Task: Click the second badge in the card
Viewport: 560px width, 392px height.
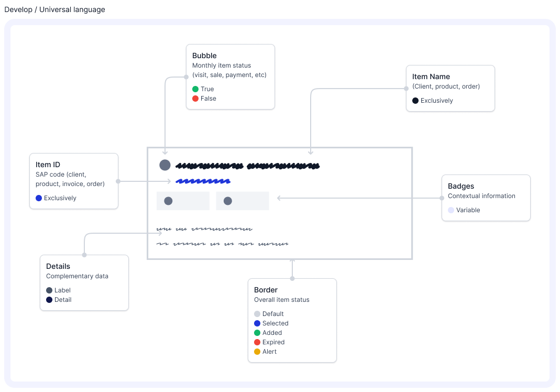Action: (243, 201)
